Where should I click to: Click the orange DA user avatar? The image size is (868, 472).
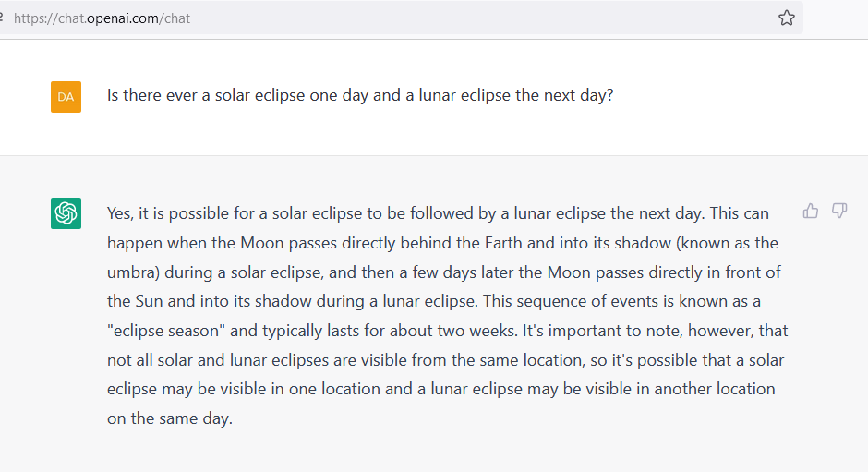(66, 96)
